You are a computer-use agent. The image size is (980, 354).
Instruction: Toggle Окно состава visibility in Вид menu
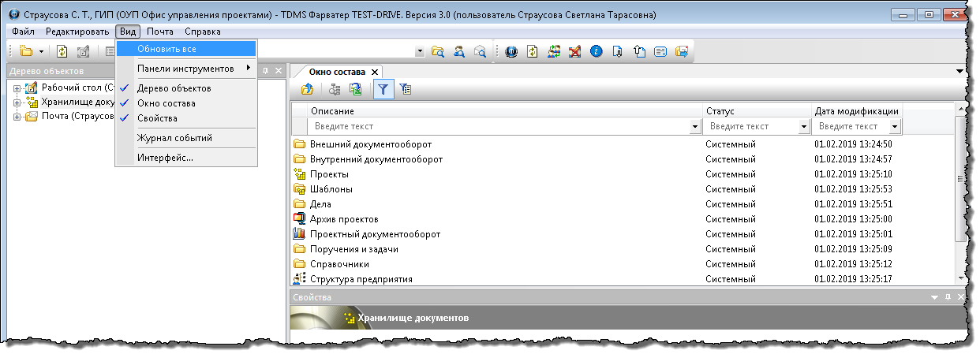166,103
